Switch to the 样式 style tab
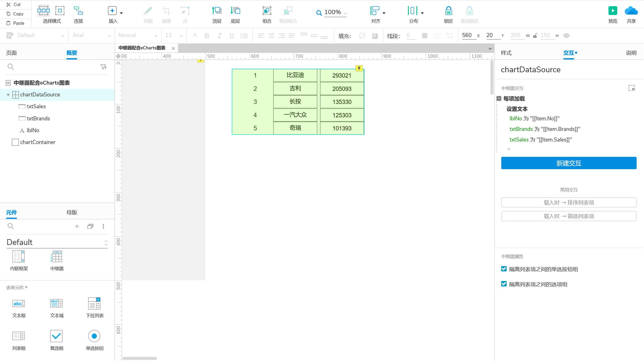 tap(506, 53)
